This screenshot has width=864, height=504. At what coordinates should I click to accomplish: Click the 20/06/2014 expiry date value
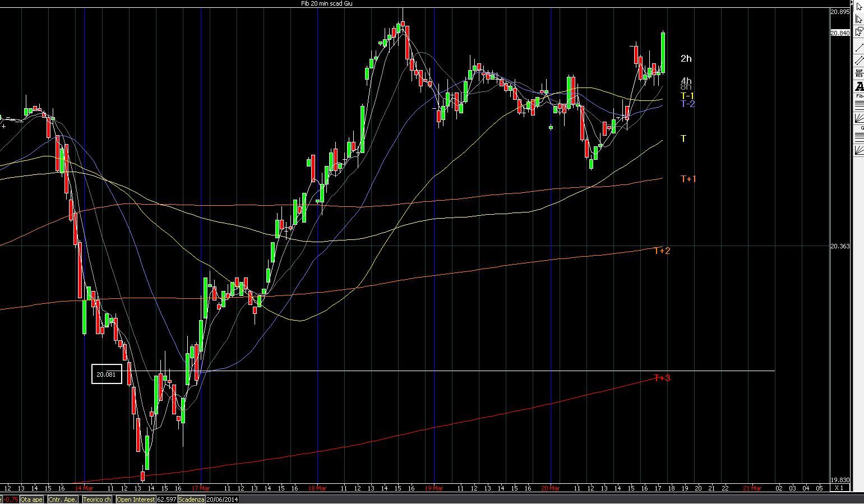222,500
